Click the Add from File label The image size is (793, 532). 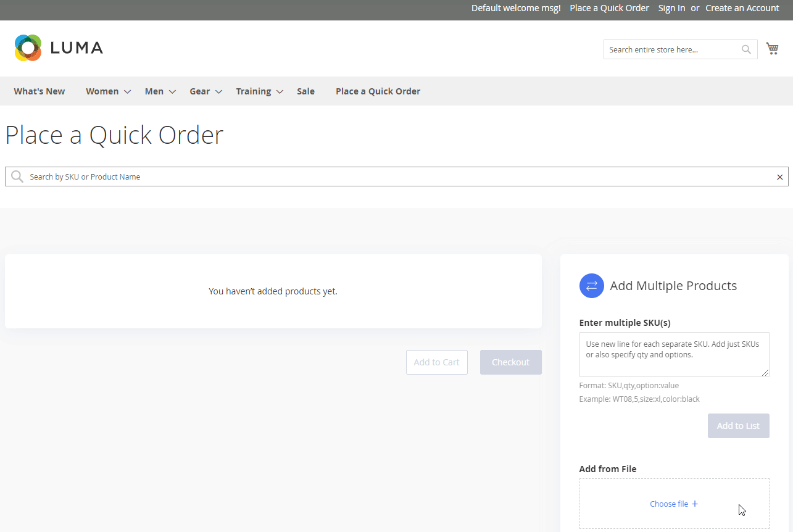coord(608,469)
